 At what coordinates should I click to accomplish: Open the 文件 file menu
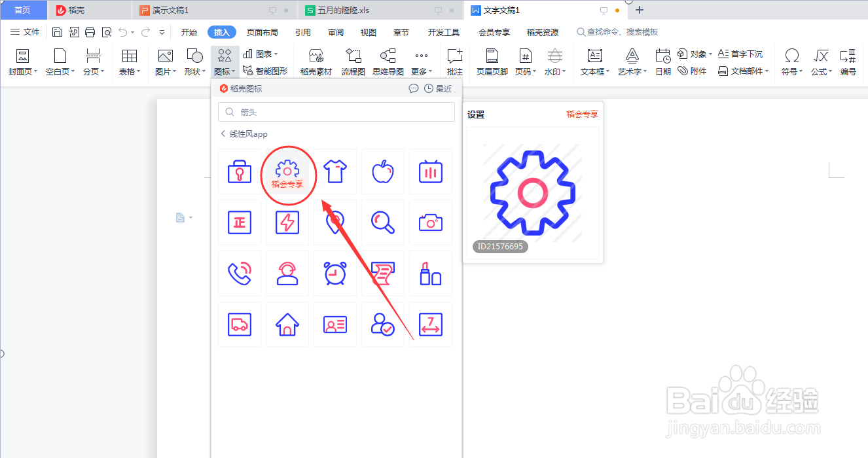(25, 32)
